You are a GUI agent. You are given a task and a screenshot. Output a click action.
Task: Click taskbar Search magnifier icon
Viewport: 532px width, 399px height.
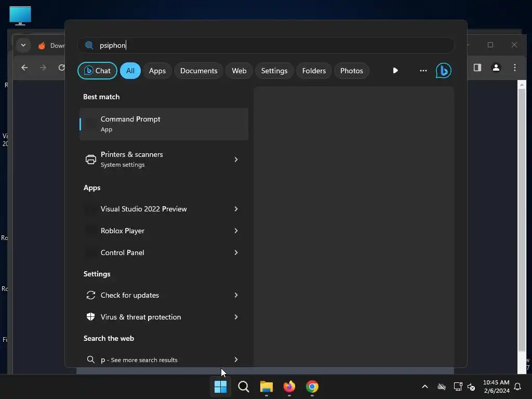[243, 387]
